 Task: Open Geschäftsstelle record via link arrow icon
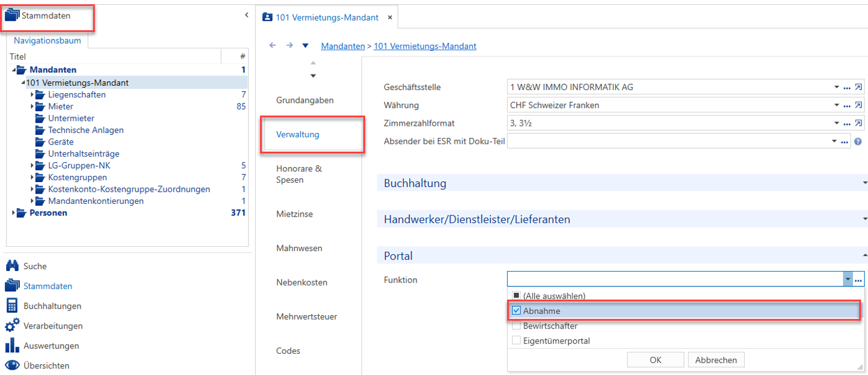pos(858,87)
